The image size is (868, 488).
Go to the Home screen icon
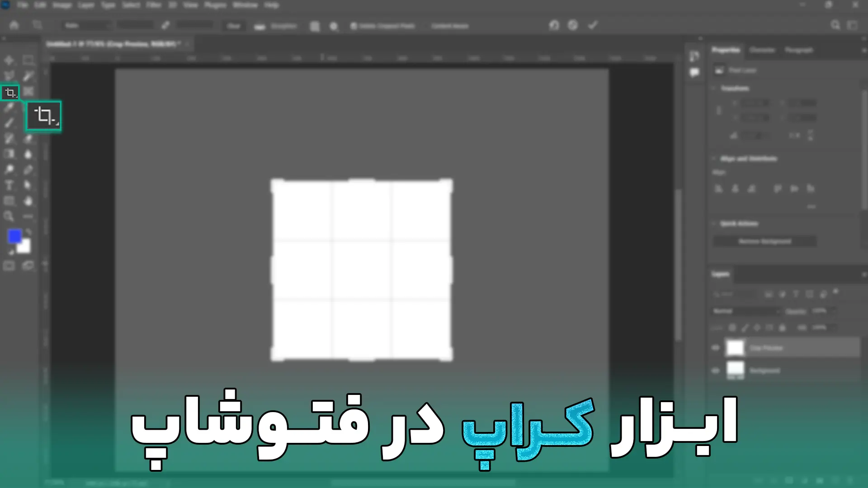point(14,25)
